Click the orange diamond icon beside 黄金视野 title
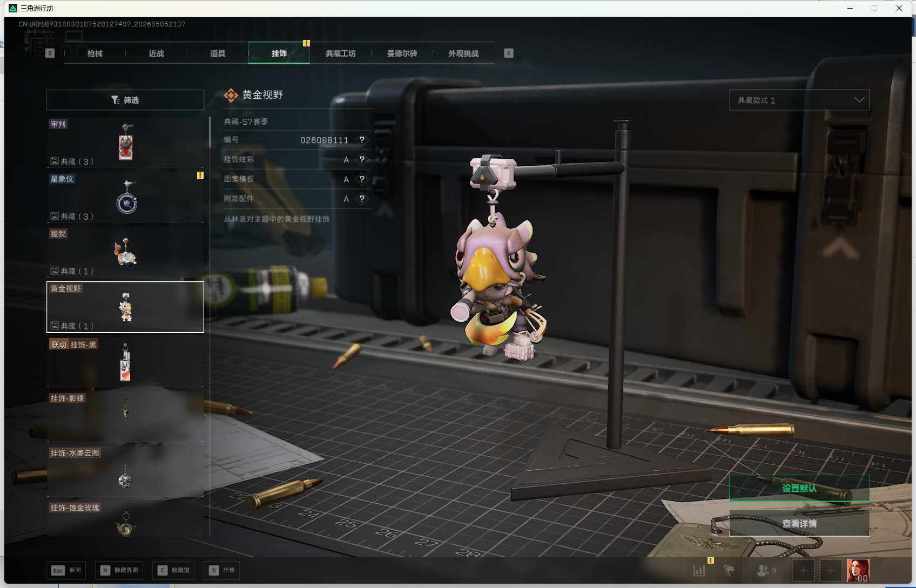Screen dimensions: 916x588 231,96
